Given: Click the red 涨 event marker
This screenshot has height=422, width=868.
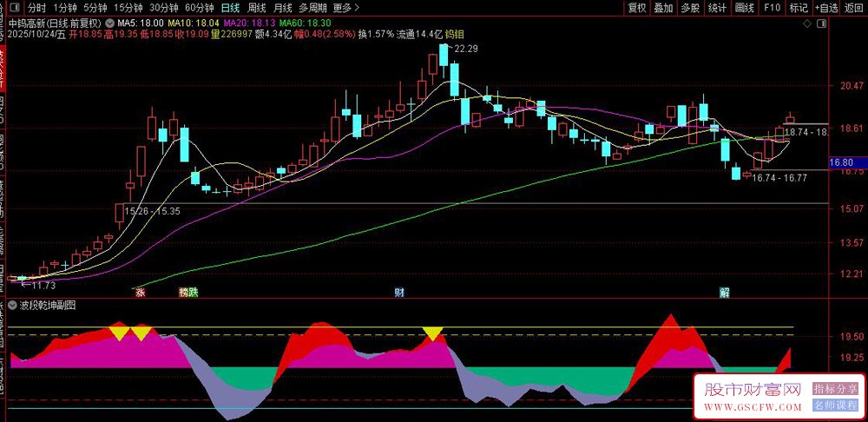Looking at the screenshot, I should coord(139,293).
